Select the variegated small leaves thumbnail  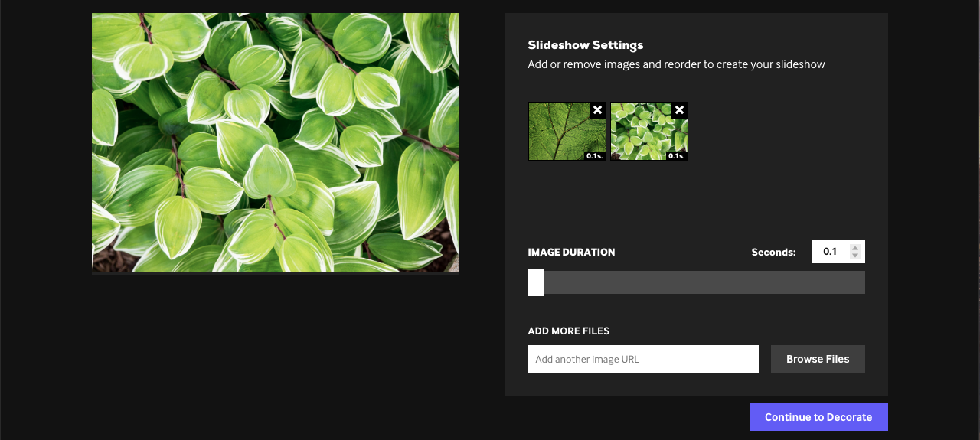tap(643, 134)
